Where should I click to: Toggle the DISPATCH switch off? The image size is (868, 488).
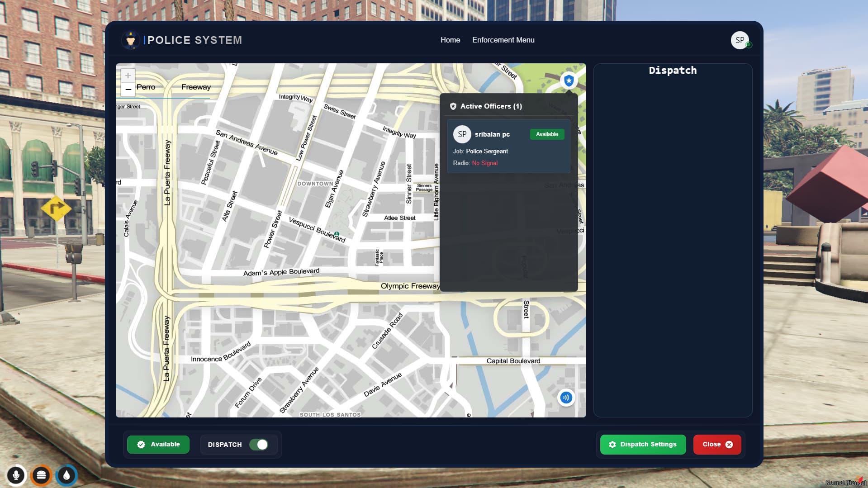(261, 445)
